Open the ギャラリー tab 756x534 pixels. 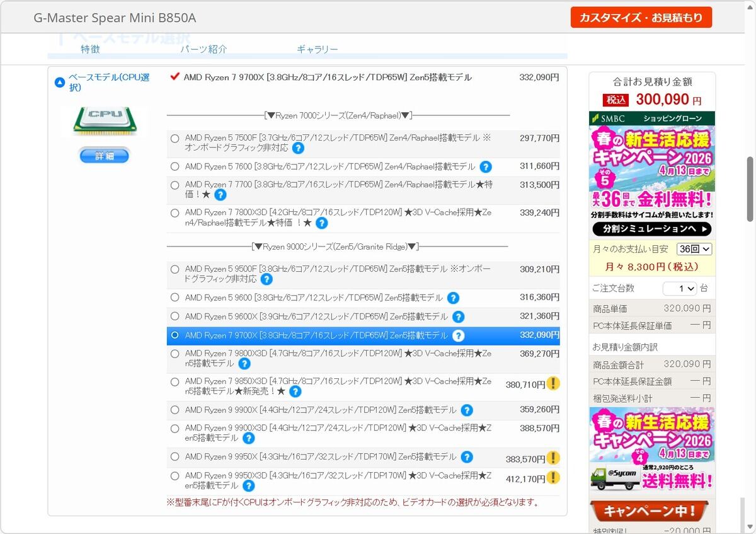click(x=317, y=49)
